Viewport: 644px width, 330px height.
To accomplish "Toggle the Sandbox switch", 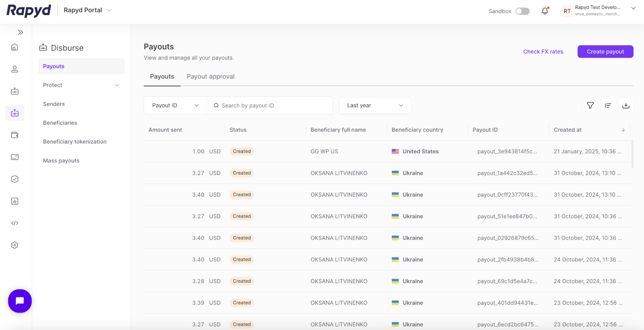I will tap(523, 11).
